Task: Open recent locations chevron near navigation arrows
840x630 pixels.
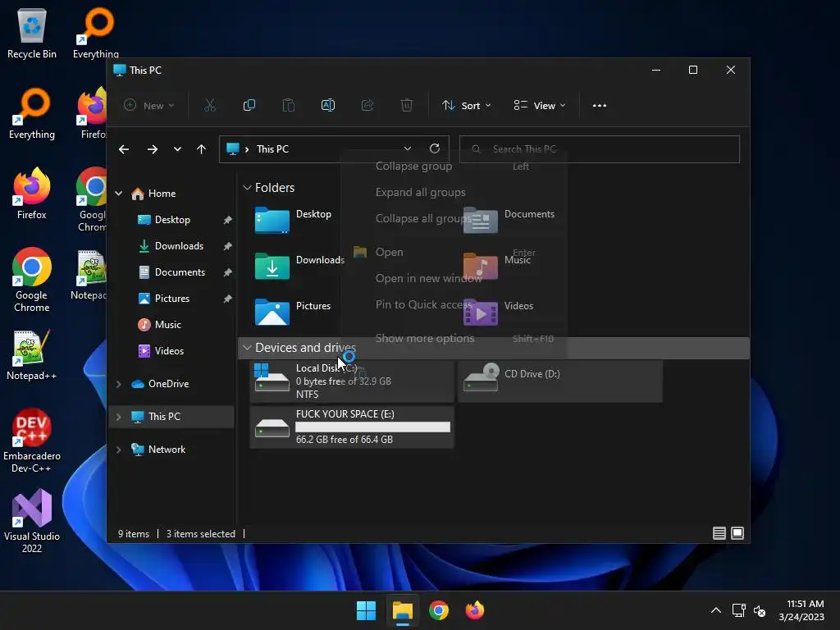Action: click(x=177, y=149)
